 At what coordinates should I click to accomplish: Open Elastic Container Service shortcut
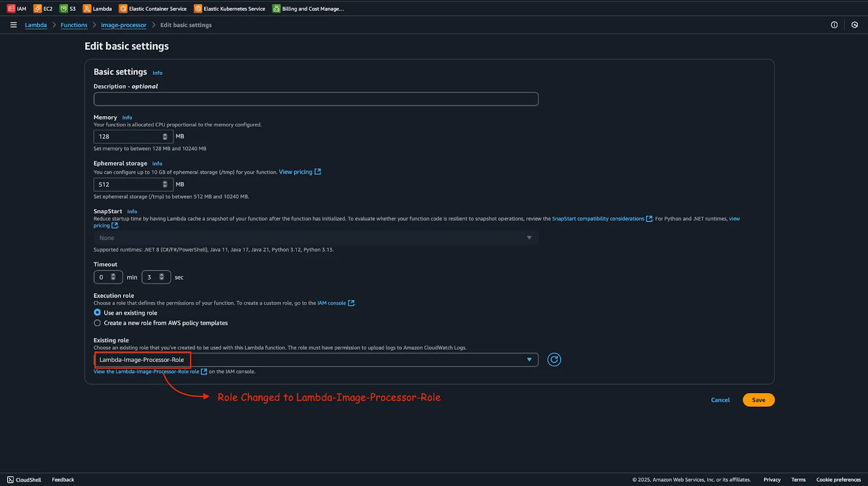pyautogui.click(x=152, y=9)
